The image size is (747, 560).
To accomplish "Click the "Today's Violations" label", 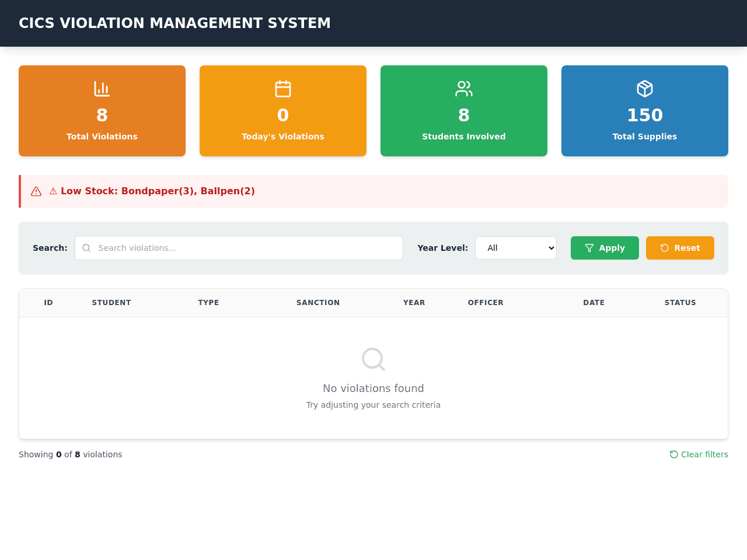I will (283, 136).
